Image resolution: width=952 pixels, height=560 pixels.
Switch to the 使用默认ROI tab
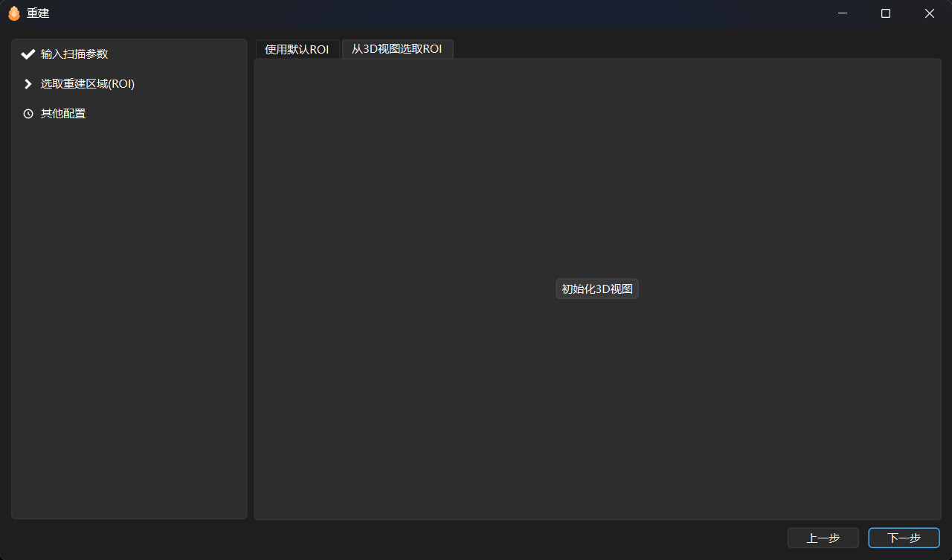pyautogui.click(x=297, y=49)
